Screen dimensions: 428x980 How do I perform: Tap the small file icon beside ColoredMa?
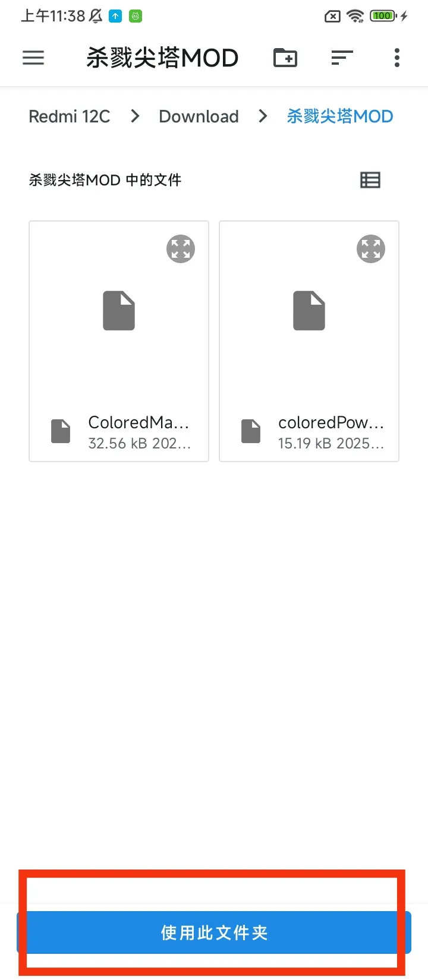[61, 431]
